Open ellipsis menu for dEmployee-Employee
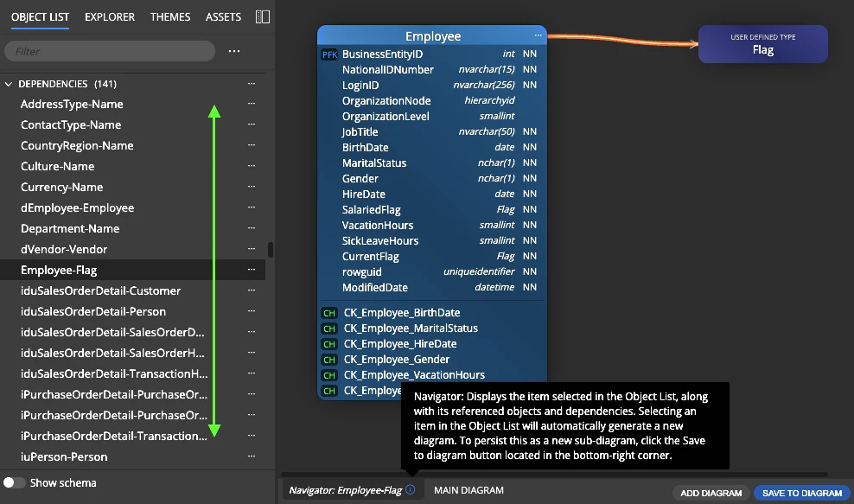Viewport: 854px width, 504px height. point(251,207)
